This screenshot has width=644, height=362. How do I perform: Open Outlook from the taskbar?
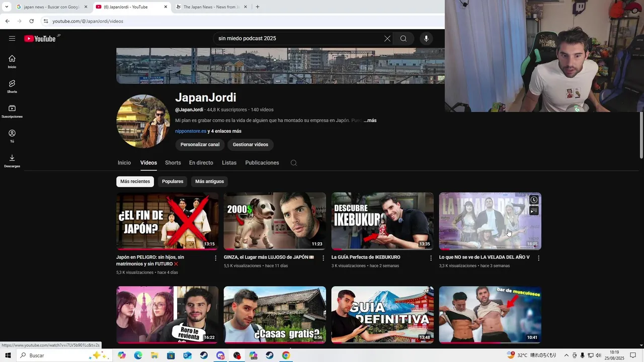(x=187, y=355)
